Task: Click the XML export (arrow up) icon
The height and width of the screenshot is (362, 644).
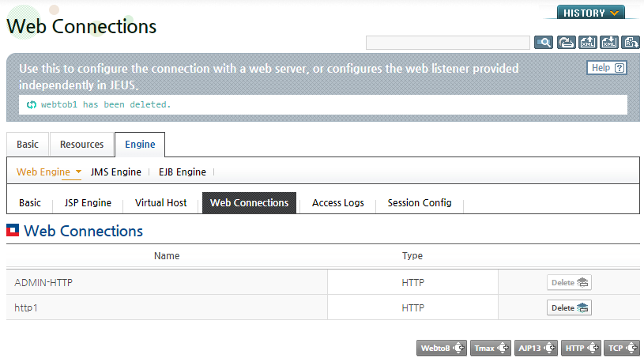Action: click(x=588, y=43)
